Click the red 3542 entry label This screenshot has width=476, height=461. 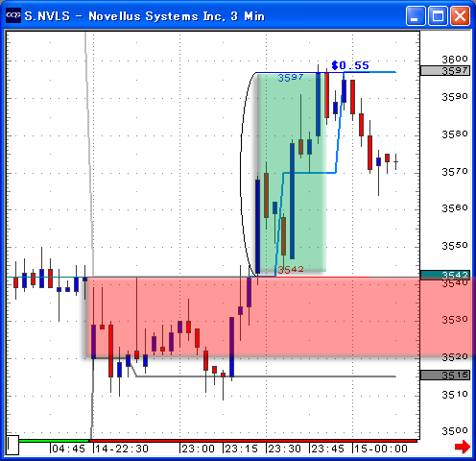pyautogui.click(x=291, y=270)
